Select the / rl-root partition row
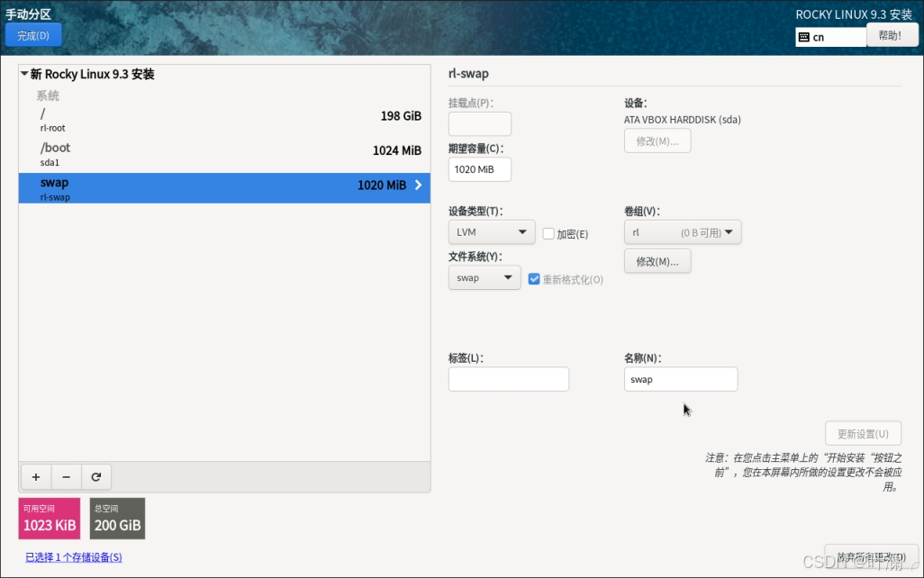Screen dimensions: 924x578 tap(224, 120)
